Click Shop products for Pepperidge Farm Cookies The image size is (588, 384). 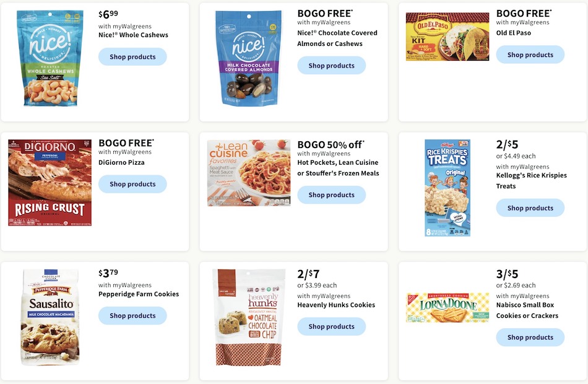[x=132, y=315]
